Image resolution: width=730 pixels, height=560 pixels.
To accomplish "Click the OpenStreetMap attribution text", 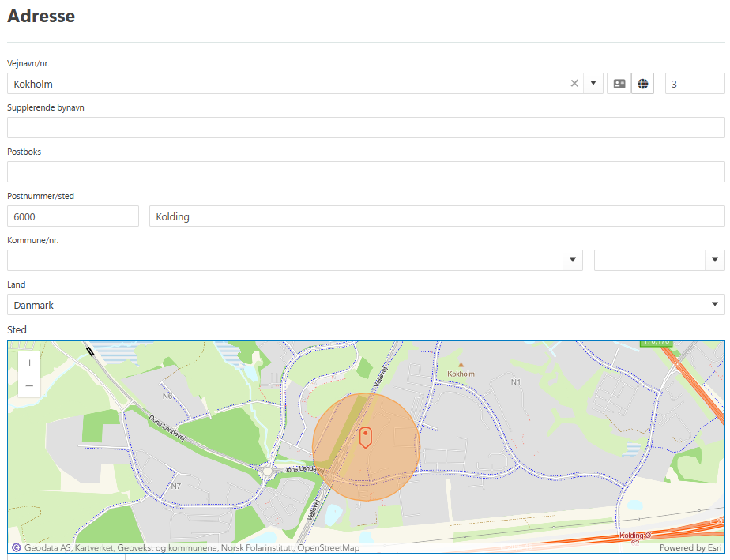I will pyautogui.click(x=328, y=548).
